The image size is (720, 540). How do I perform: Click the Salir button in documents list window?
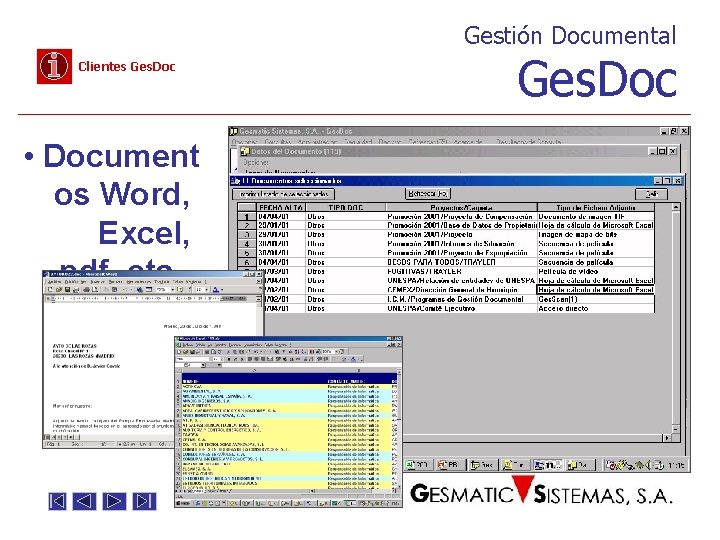click(651, 194)
